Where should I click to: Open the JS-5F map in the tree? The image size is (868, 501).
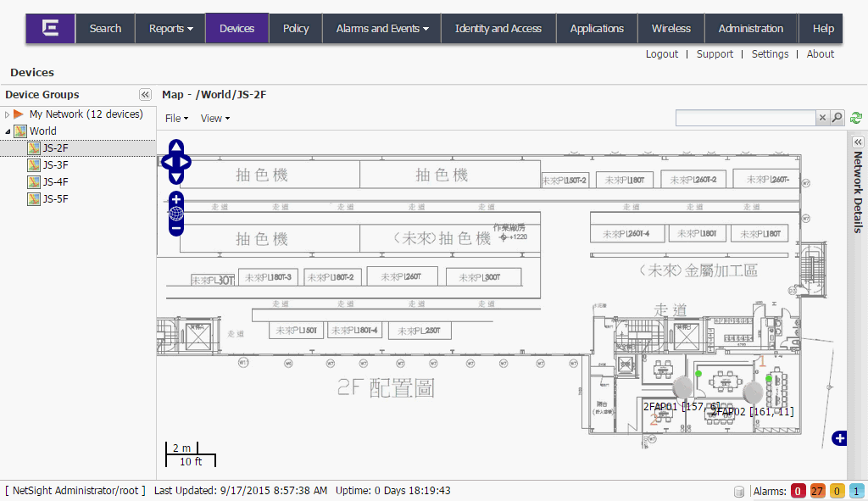[x=55, y=199]
